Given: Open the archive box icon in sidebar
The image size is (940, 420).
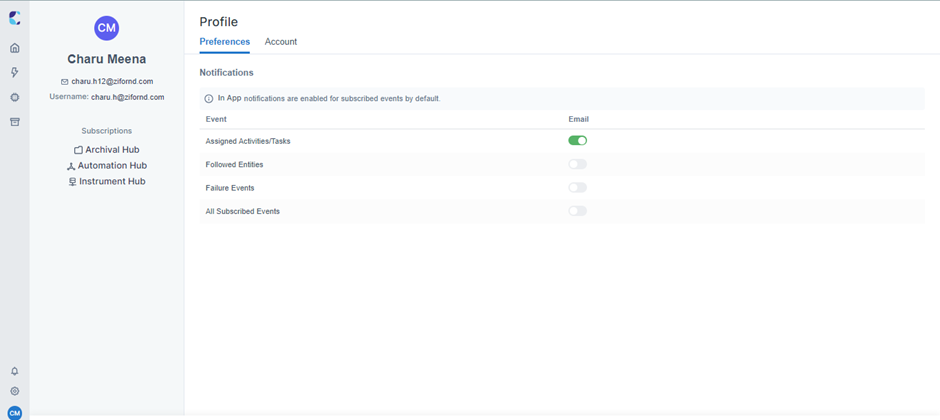Looking at the screenshot, I should click(15, 122).
